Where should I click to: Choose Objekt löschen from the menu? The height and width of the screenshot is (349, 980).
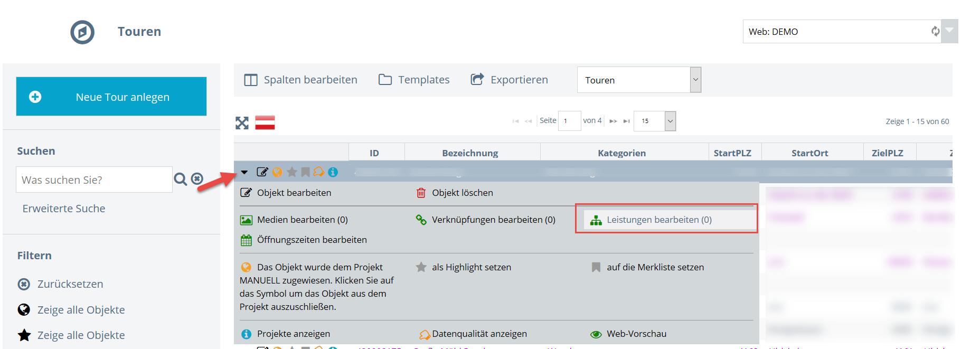click(x=455, y=193)
